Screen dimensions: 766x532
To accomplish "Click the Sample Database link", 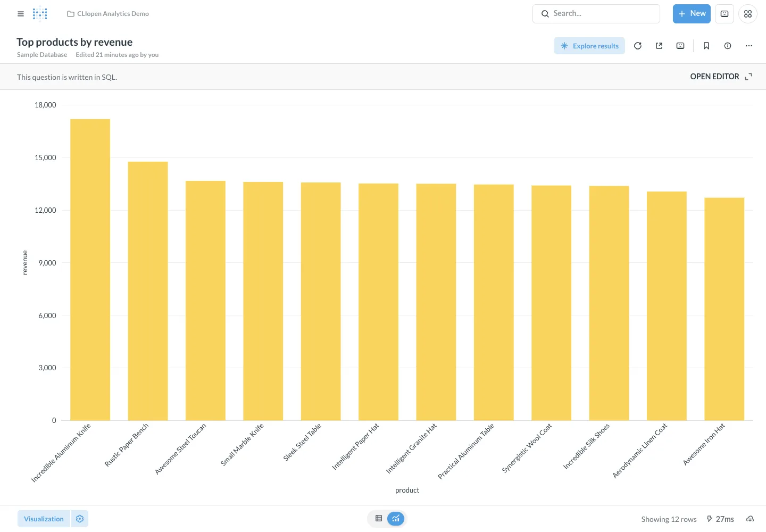I will tap(42, 55).
